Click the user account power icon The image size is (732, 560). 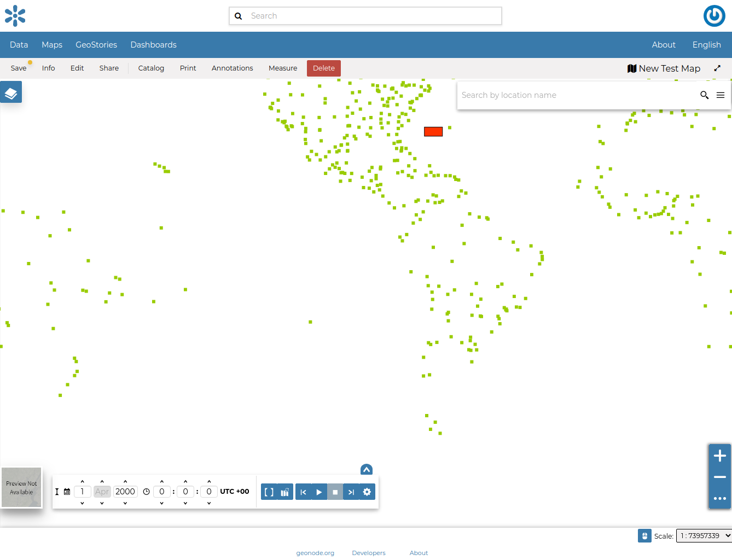coord(714,16)
